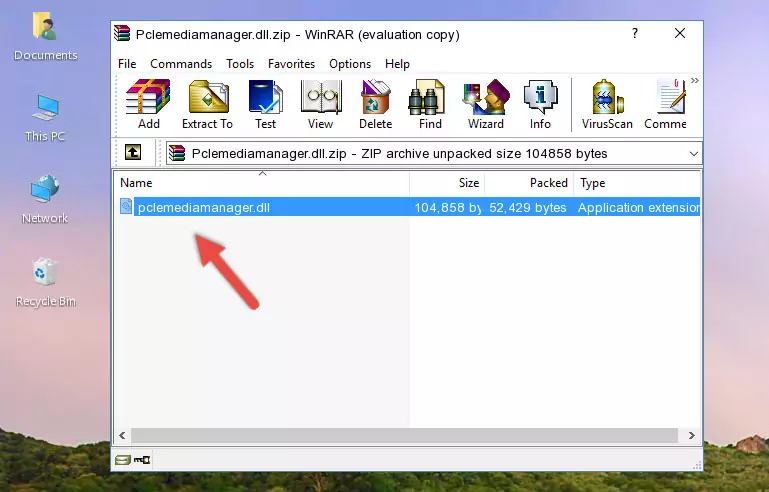Click the horizontal scrollbar track

(404, 435)
